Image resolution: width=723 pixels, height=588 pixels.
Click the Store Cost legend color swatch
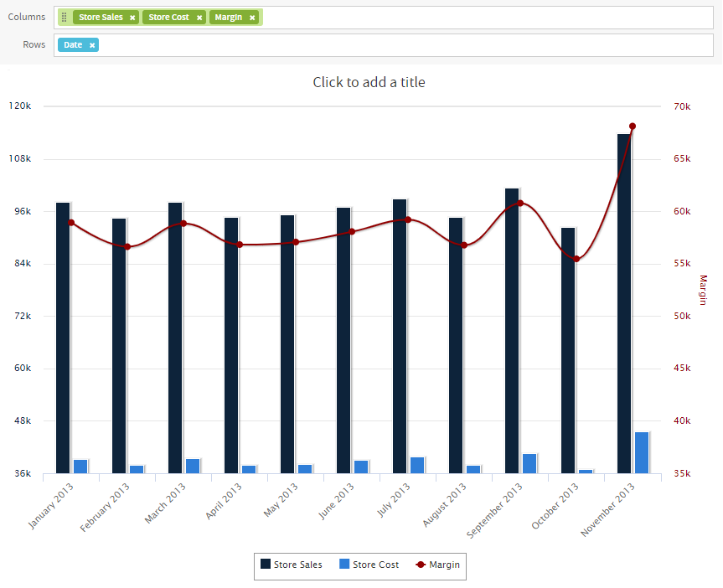344,564
